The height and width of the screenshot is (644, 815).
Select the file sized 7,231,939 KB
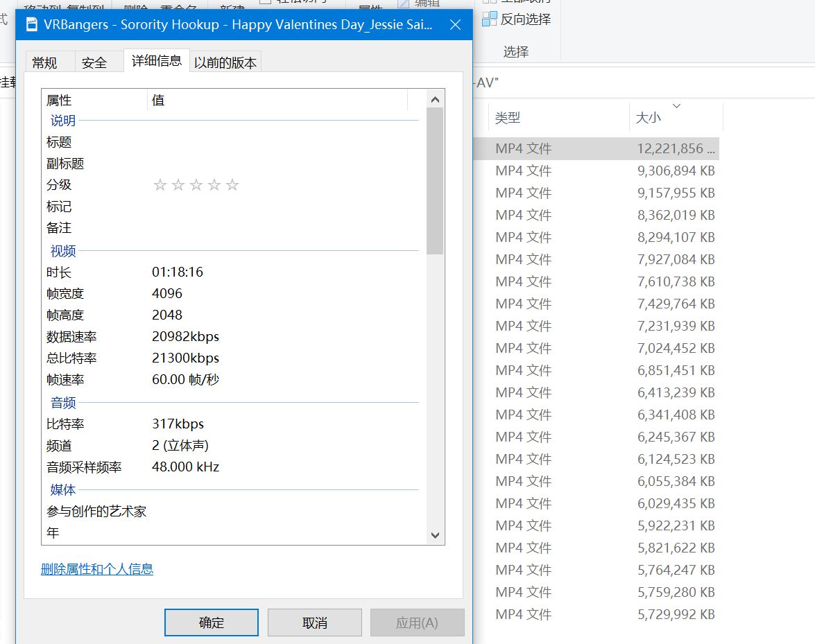tap(597, 326)
